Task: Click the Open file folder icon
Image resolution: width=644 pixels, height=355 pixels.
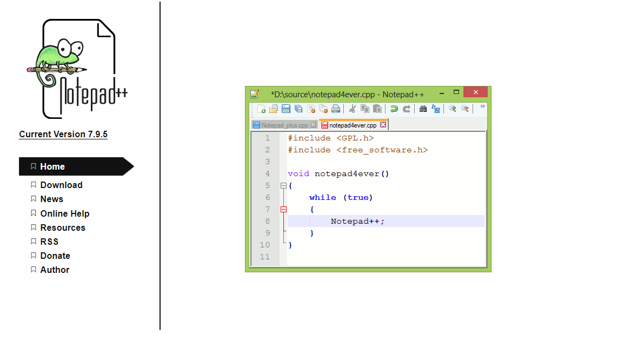Action: (x=274, y=109)
